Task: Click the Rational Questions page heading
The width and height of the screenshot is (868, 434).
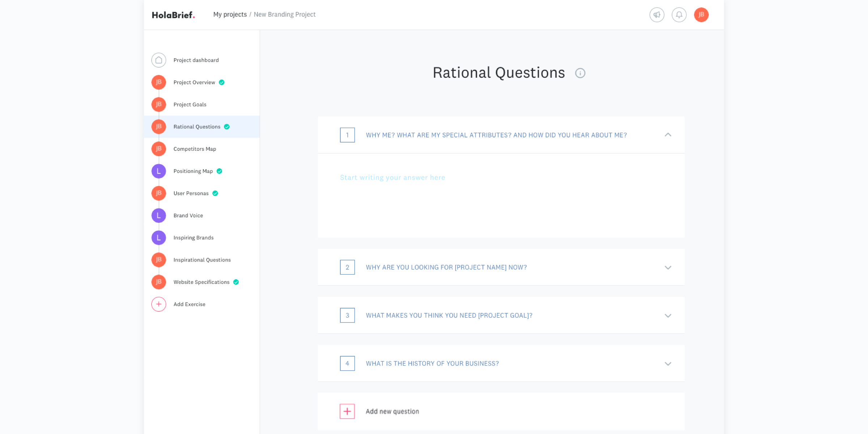Action: [499, 73]
